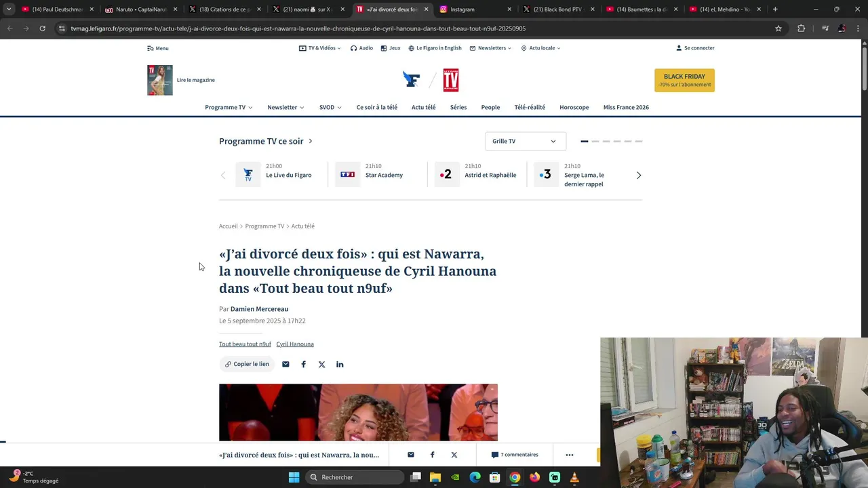868x488 pixels.
Task: Click Facebook icon in sticky bottom bar
Action: coord(432,455)
